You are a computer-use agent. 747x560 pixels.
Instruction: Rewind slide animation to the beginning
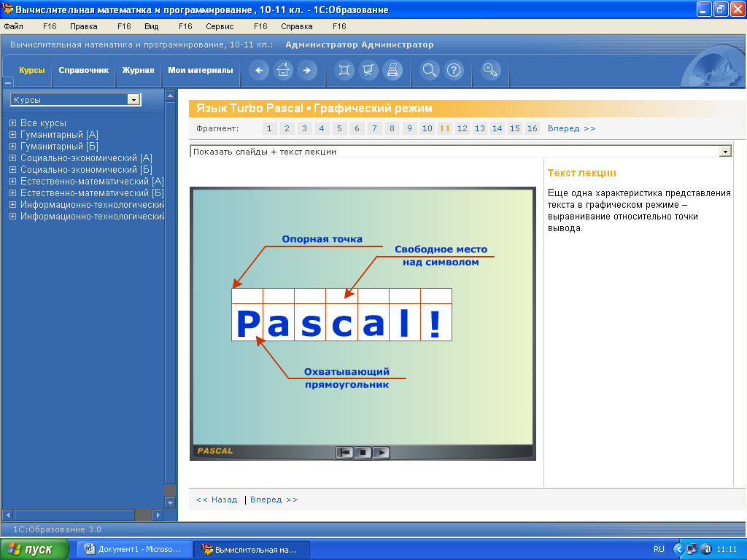tap(344, 452)
